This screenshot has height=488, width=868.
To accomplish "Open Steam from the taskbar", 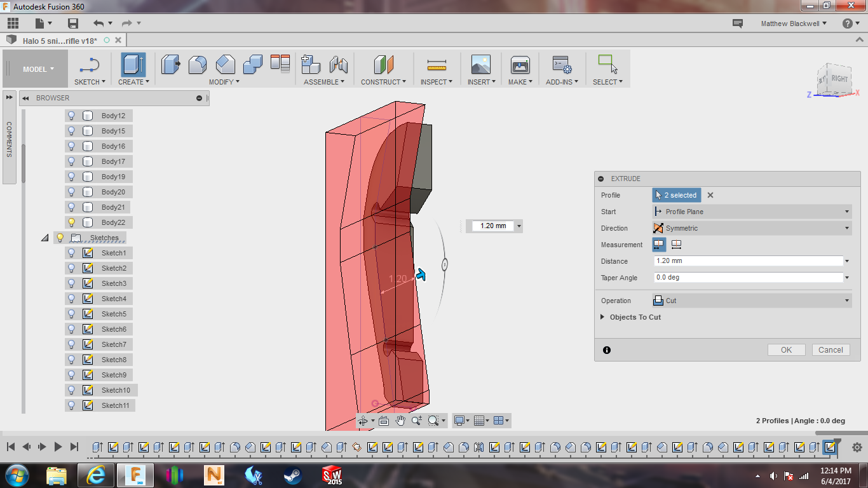I will click(x=292, y=475).
